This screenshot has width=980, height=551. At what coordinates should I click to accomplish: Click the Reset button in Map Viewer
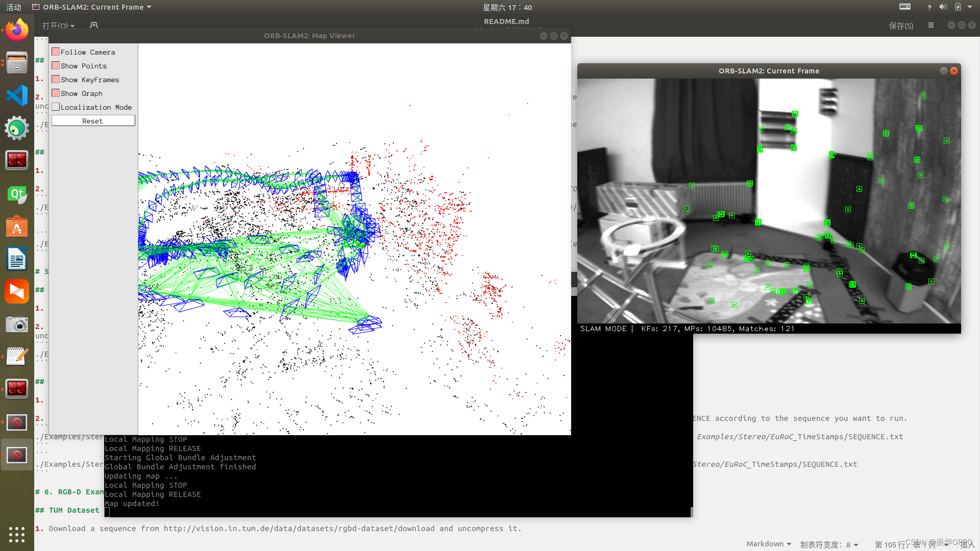(93, 120)
